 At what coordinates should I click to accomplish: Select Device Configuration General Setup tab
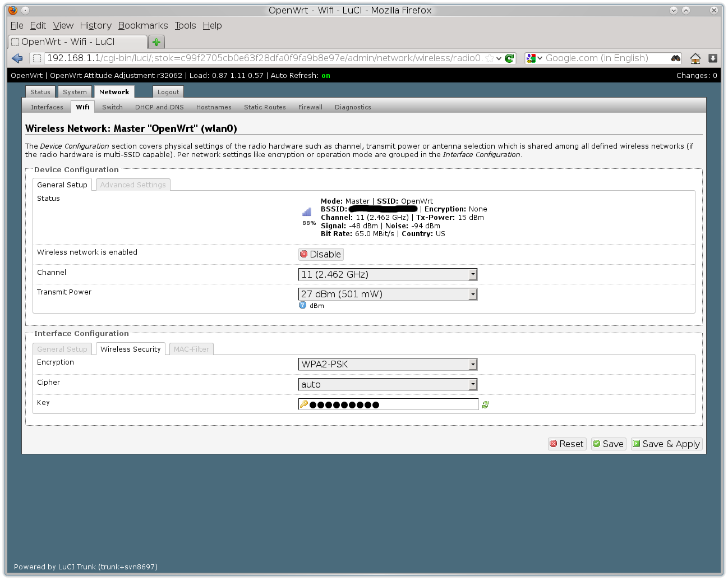[x=62, y=185]
